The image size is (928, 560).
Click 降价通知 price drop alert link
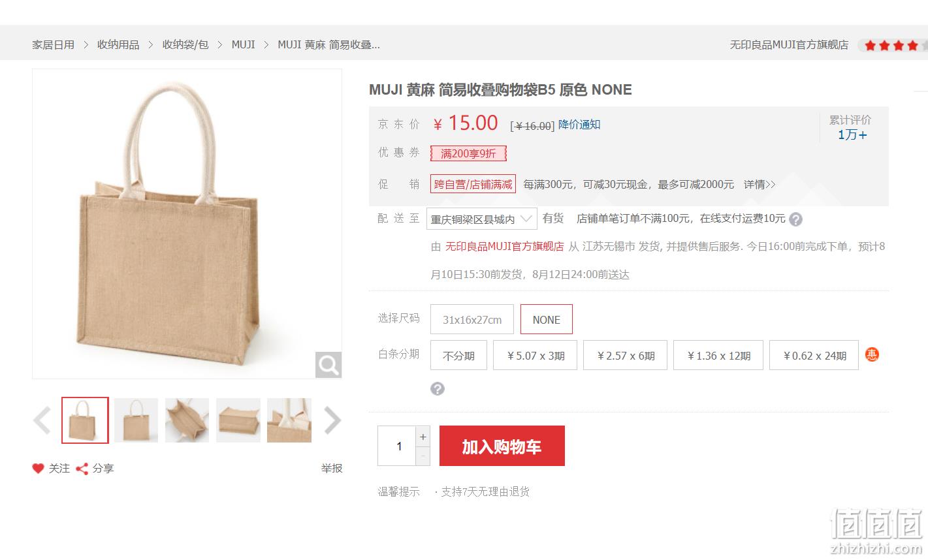(579, 125)
